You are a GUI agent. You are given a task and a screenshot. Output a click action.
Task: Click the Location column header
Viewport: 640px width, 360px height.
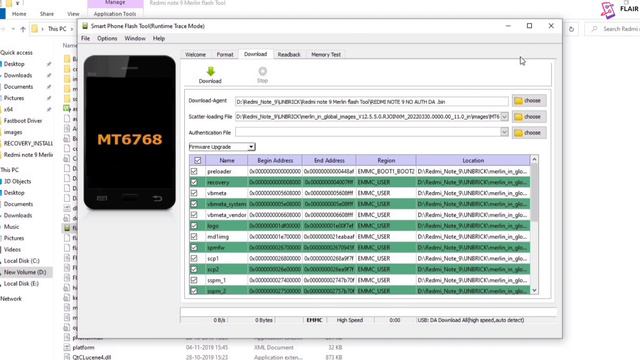pos(473,160)
